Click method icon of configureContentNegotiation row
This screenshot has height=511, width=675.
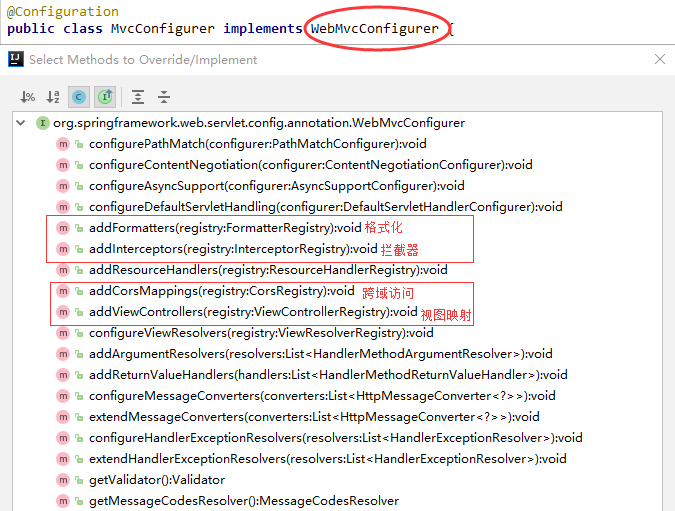[x=63, y=165]
